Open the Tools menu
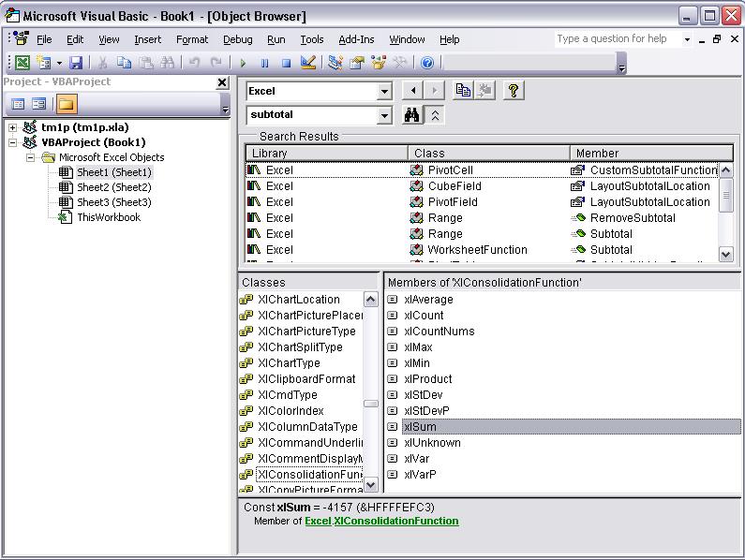 (x=312, y=39)
